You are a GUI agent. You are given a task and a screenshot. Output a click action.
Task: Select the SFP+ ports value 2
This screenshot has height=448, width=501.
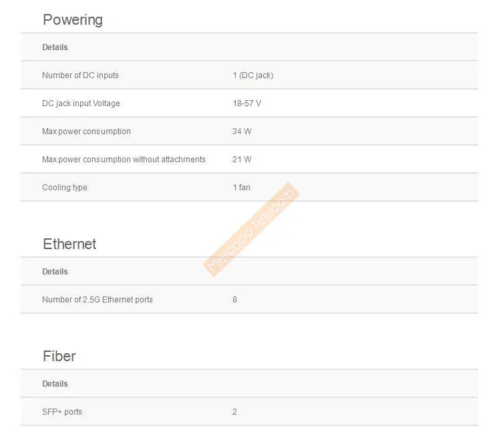234,412
